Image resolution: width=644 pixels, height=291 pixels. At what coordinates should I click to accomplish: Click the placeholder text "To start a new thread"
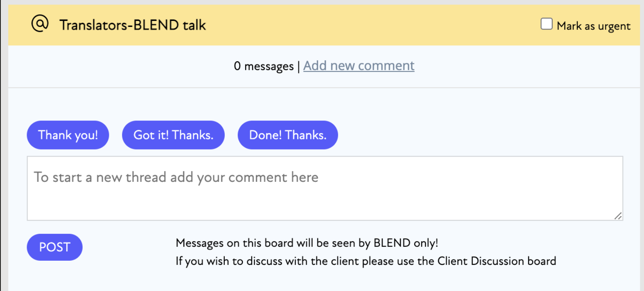point(100,177)
